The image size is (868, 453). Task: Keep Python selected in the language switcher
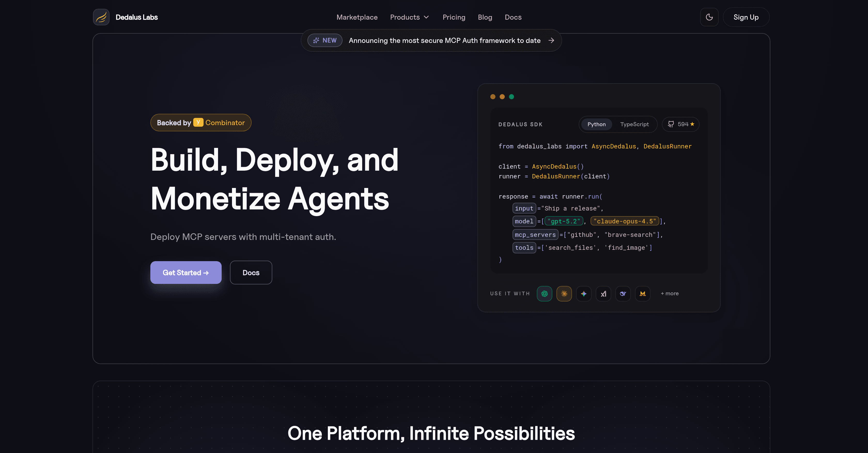596,124
